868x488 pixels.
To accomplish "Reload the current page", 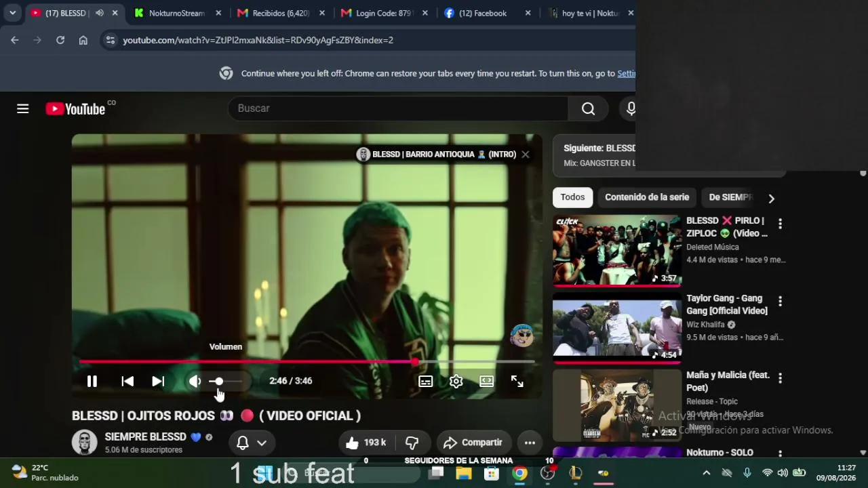I will click(x=60, y=40).
